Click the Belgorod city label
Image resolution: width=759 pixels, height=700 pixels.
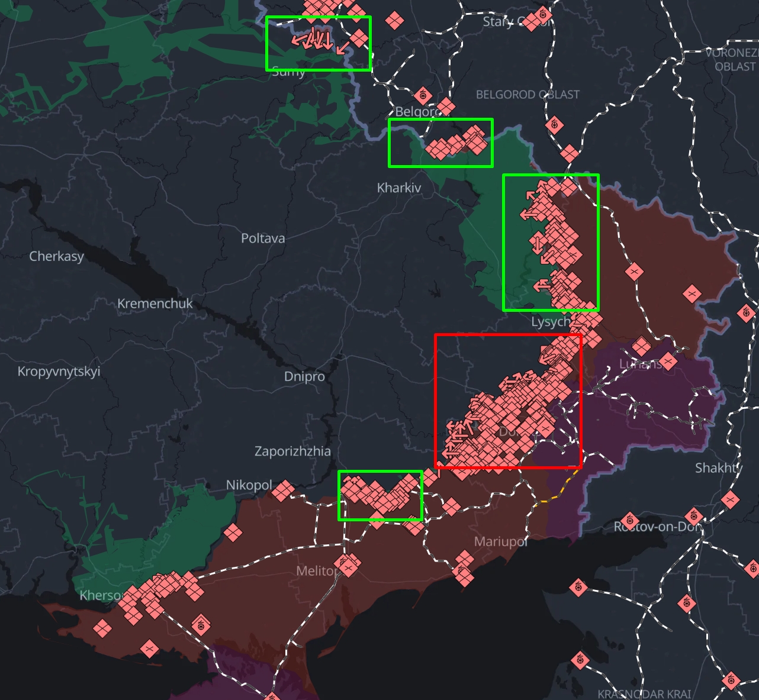pos(418,111)
